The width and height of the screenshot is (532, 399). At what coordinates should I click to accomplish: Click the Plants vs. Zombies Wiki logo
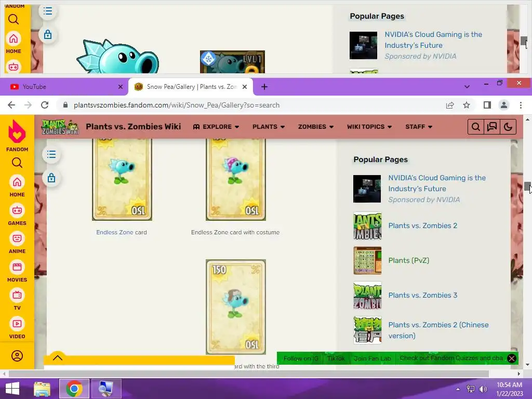60,127
